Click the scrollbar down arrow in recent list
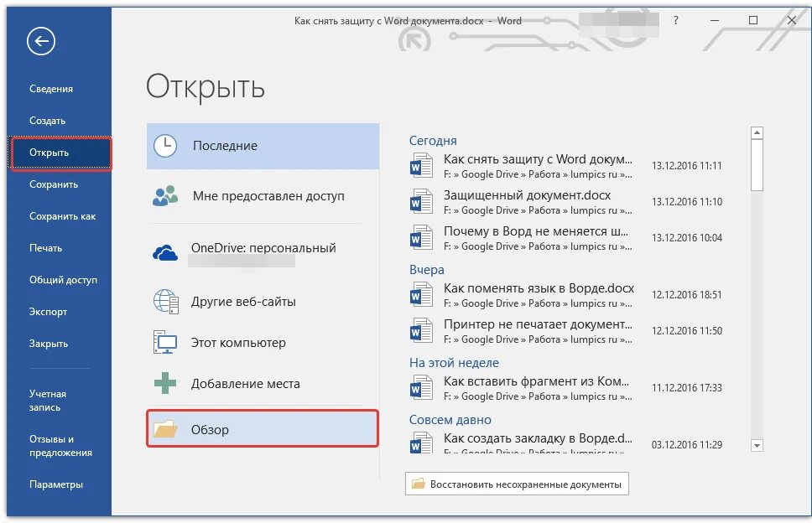 point(757,445)
